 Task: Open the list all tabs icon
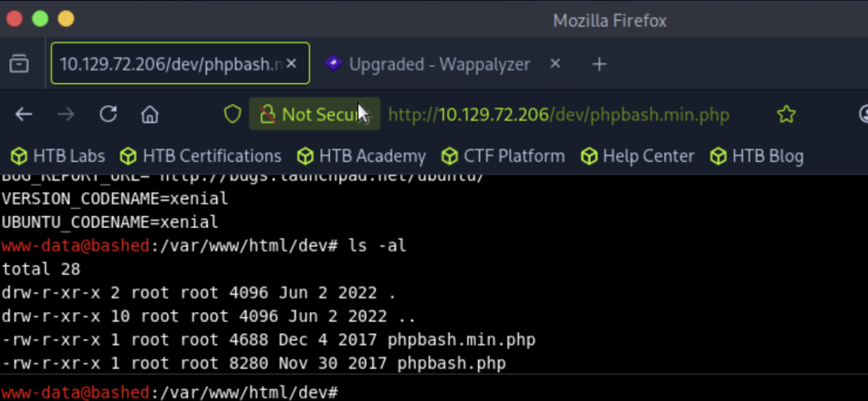click(x=19, y=64)
